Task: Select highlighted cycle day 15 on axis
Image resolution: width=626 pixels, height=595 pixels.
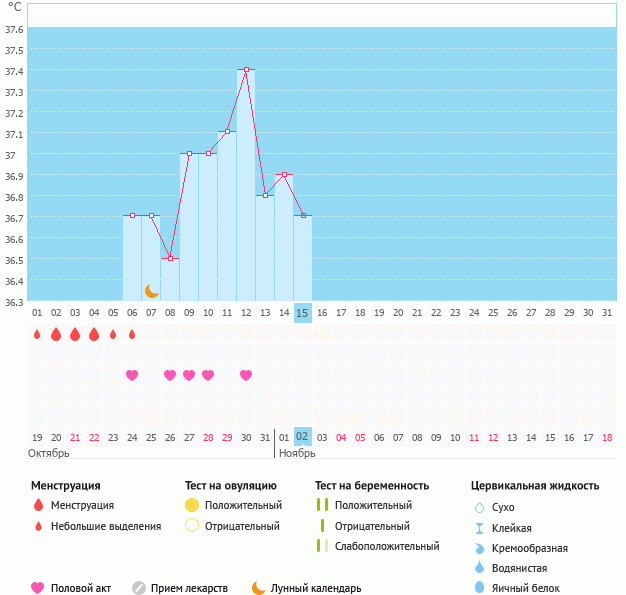Action: [303, 313]
